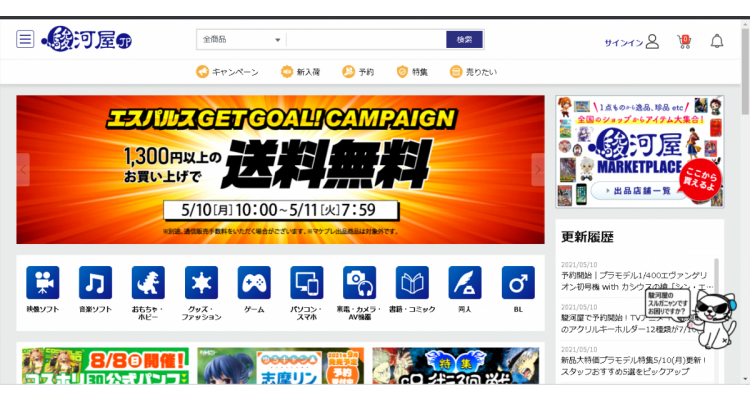The width and height of the screenshot is (750, 400).
Task: Click the Suruga-ya JP logo
Action: [87, 39]
